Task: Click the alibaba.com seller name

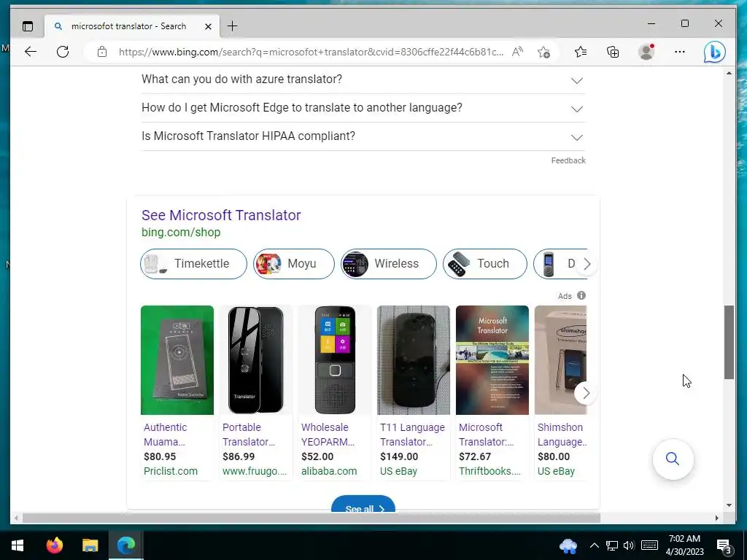Action: tap(329, 471)
